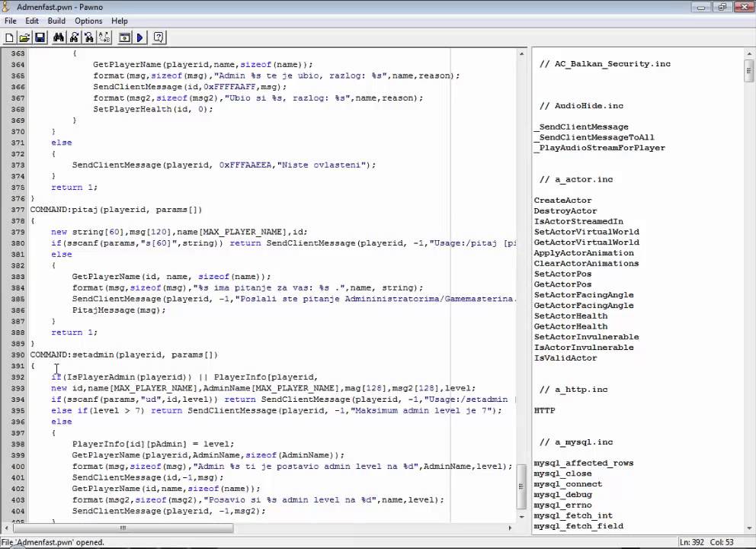Click the PitajMessage(msg); code line
Screen dimensions: 756x549
click(x=119, y=310)
